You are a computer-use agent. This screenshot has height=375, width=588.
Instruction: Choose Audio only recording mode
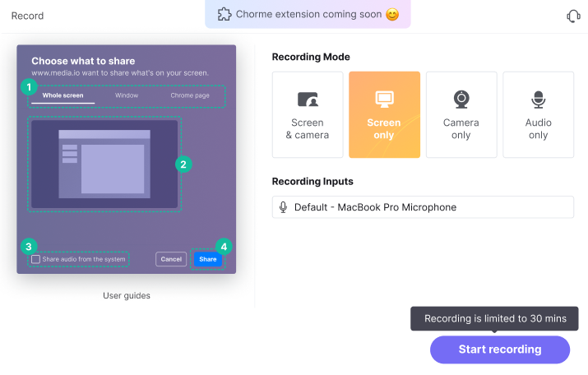(x=538, y=115)
